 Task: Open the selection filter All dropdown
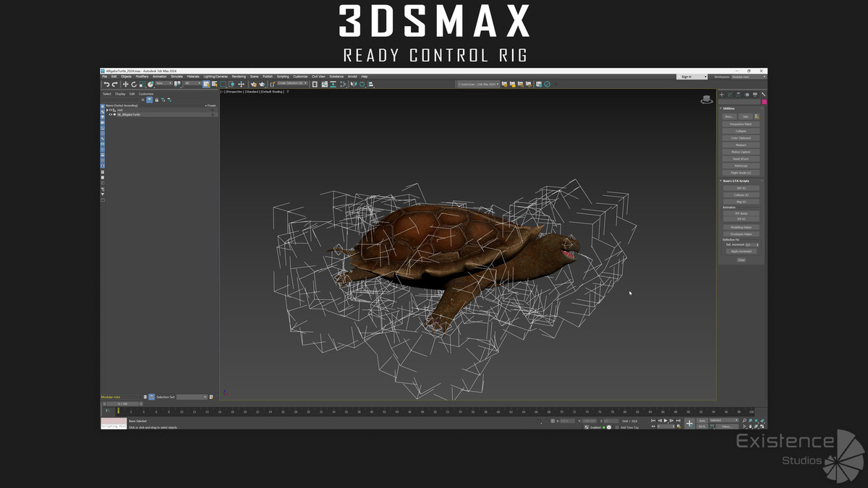point(192,83)
